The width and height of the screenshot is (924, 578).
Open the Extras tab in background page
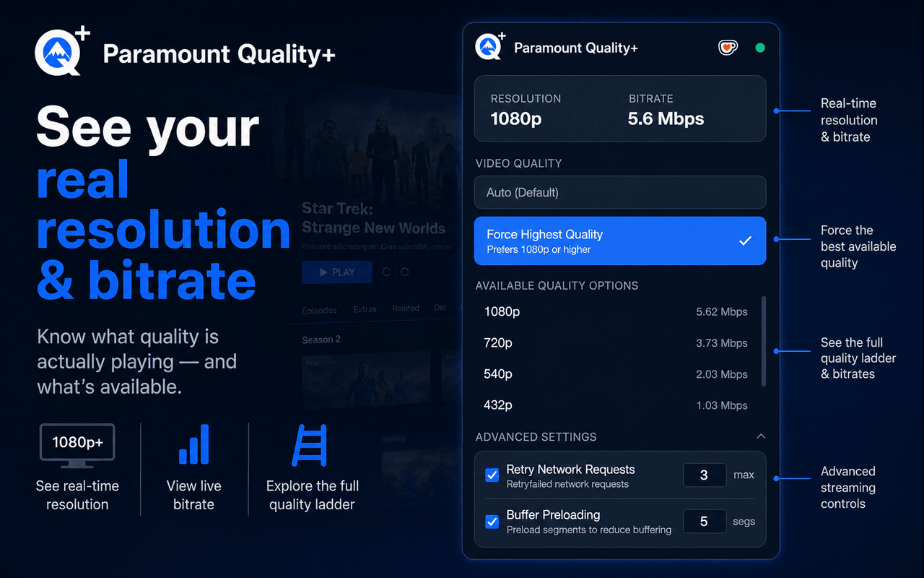point(365,309)
